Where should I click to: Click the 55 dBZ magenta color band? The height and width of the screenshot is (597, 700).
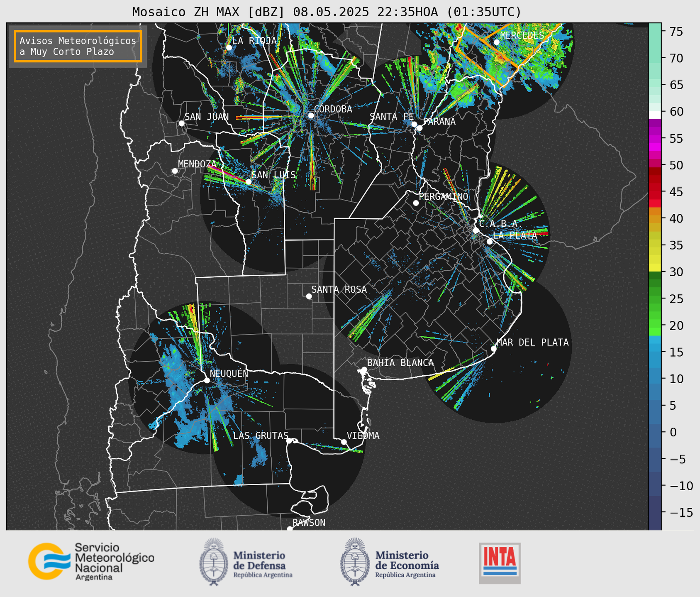[x=655, y=139]
